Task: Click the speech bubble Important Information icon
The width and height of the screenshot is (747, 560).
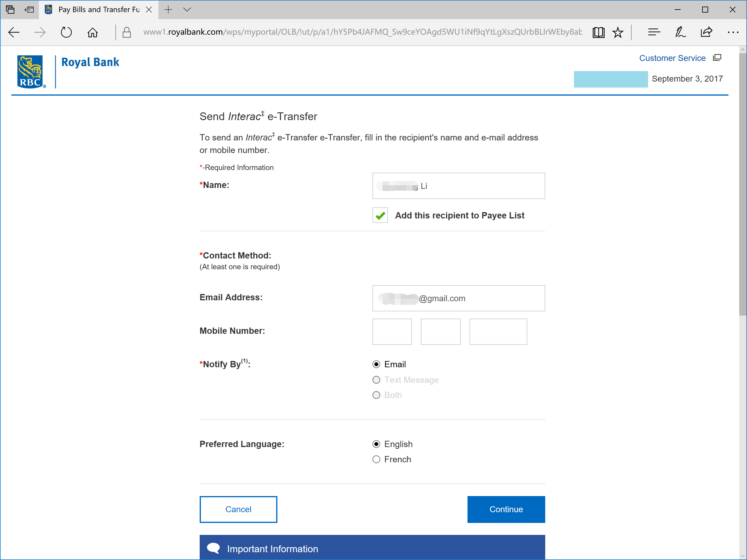Action: pyautogui.click(x=213, y=548)
